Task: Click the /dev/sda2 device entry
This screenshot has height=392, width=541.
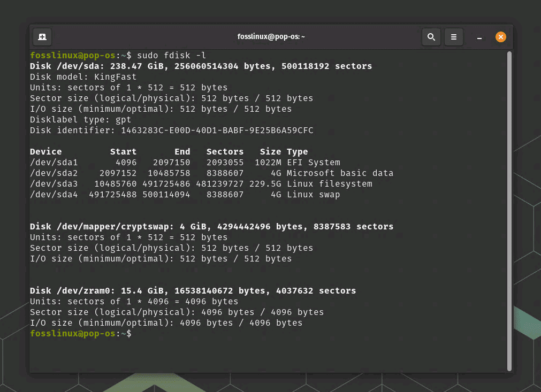Action: coord(54,173)
